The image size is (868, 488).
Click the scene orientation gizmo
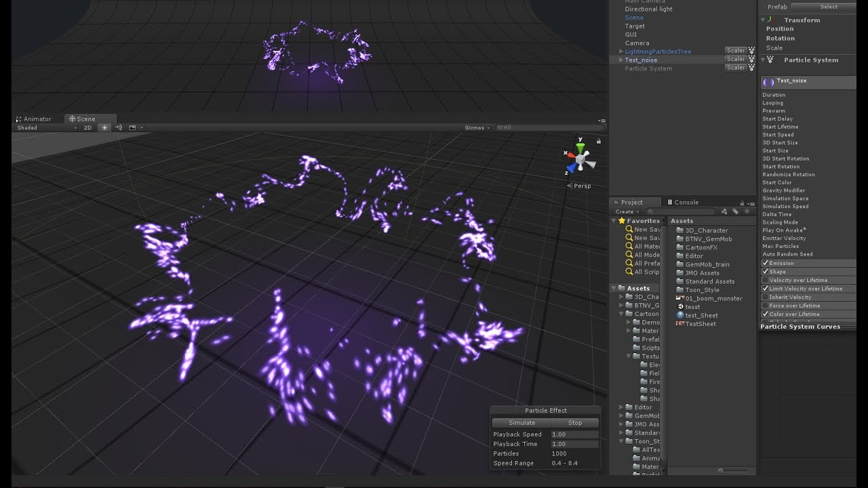click(x=580, y=159)
